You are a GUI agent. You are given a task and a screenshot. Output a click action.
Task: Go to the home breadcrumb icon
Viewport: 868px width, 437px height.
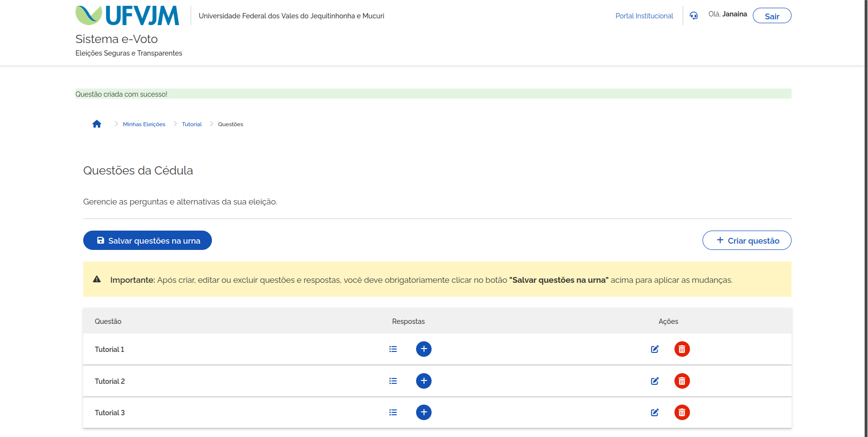pyautogui.click(x=97, y=124)
